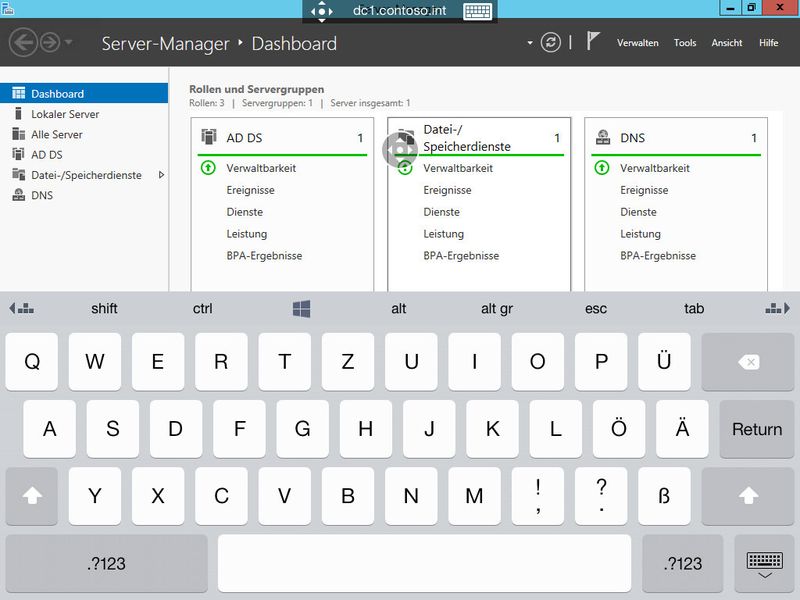Open Ereignisse in the AD DS tile
The height and width of the screenshot is (600, 800).
pyautogui.click(x=251, y=190)
